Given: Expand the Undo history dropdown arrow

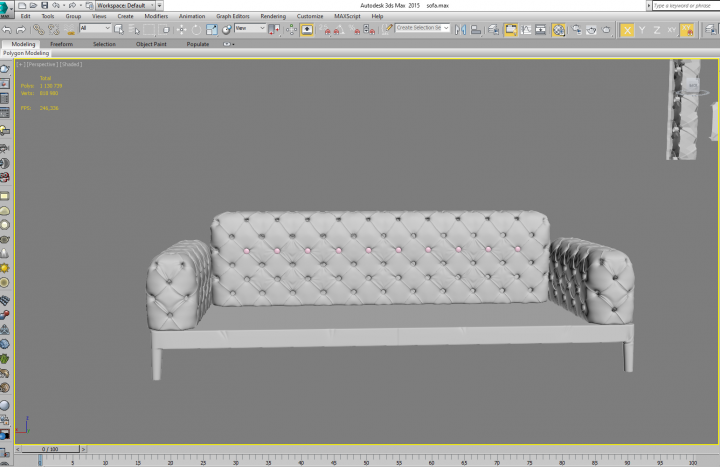Looking at the screenshot, I should pos(62,6).
